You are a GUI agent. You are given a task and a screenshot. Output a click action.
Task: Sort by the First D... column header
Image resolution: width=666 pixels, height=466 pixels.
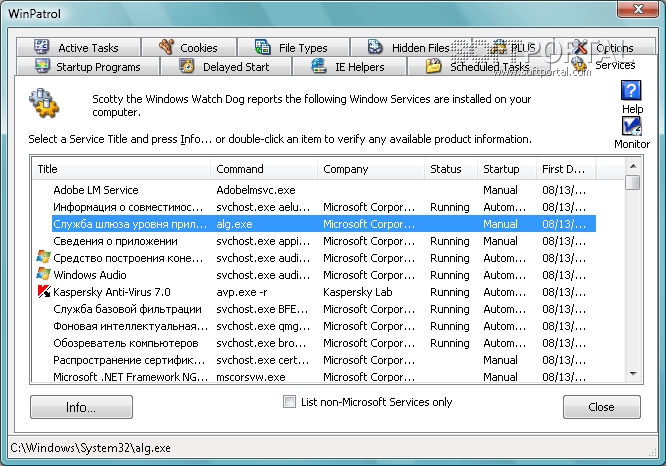pyautogui.click(x=566, y=169)
